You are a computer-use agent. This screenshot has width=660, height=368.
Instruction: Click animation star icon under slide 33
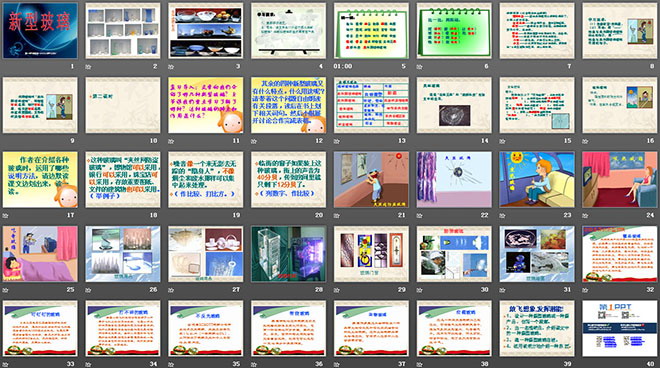(x=5, y=364)
